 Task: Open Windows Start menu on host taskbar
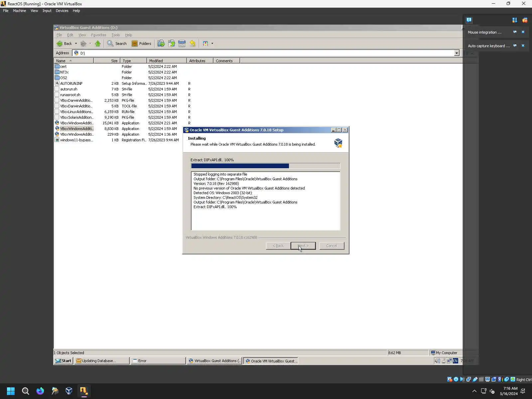tap(11, 391)
